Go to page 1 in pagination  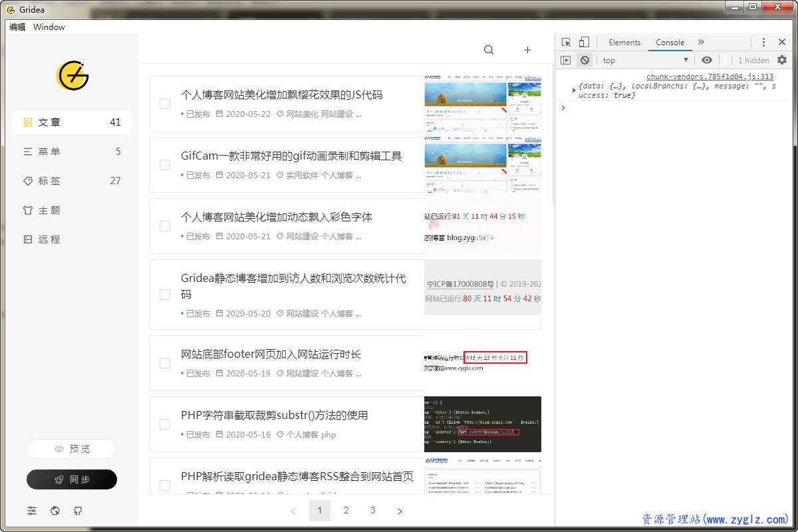320,511
